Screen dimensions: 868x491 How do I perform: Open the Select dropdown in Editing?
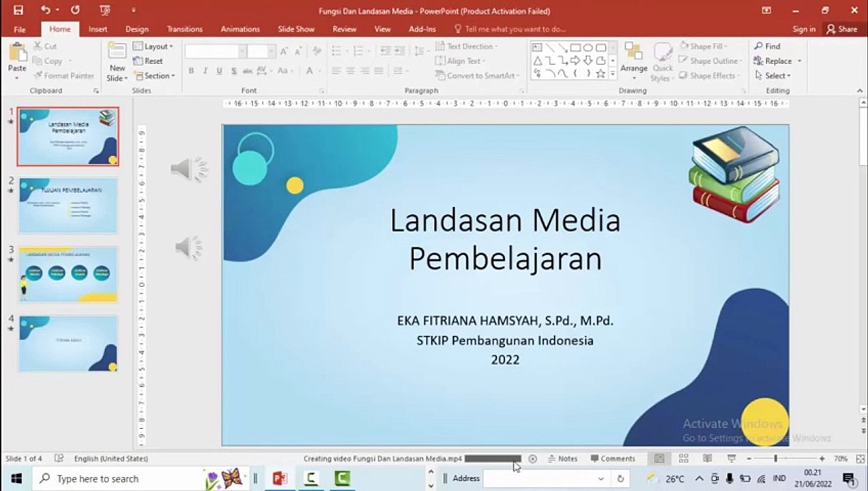tap(772, 76)
